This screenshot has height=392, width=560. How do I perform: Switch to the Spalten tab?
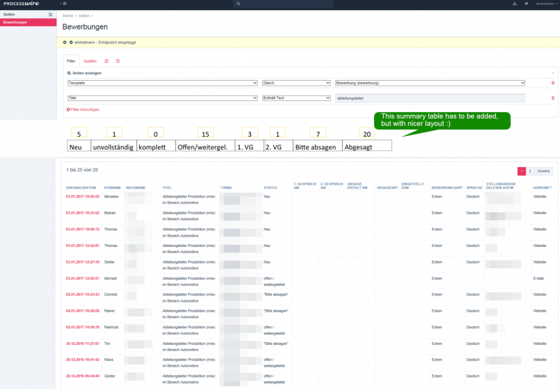(x=90, y=60)
